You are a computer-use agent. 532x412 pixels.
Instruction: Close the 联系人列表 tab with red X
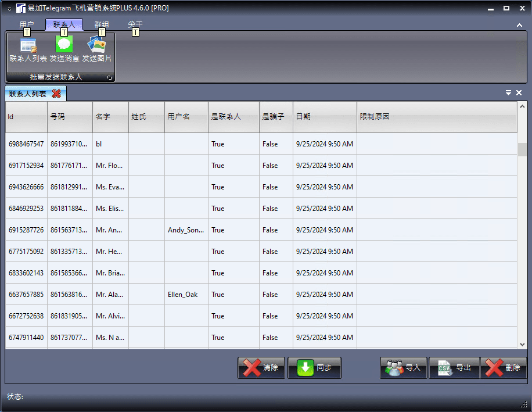57,94
